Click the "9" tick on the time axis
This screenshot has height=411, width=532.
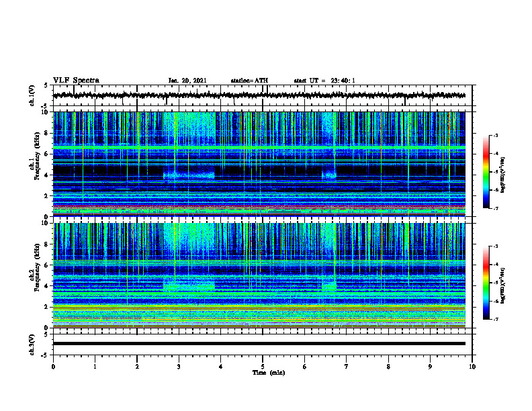pos(430,367)
